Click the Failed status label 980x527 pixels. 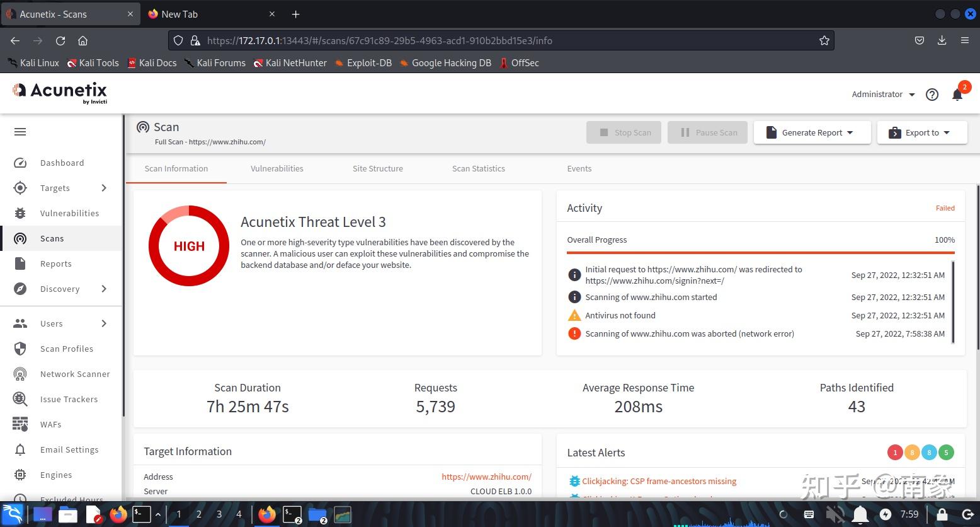tap(945, 208)
